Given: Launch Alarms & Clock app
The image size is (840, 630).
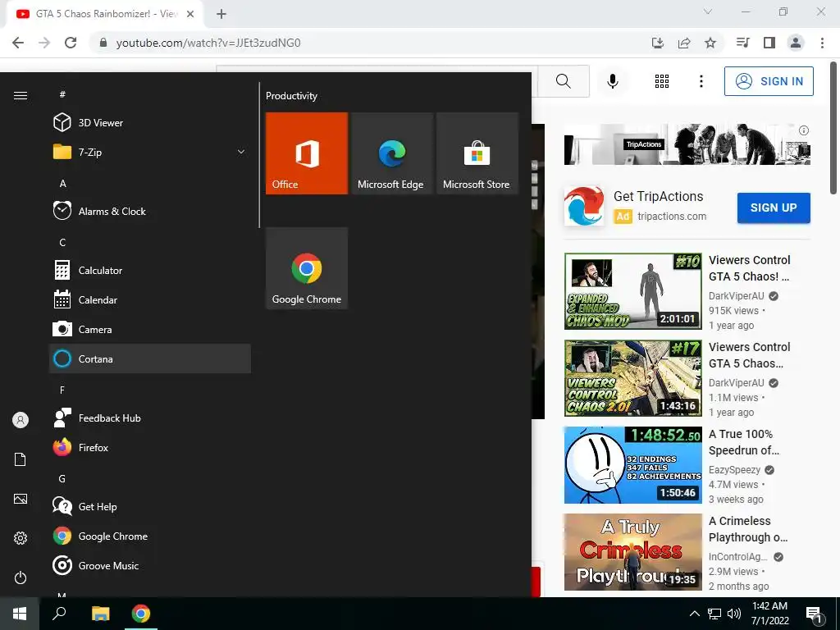Looking at the screenshot, I should tap(149, 211).
